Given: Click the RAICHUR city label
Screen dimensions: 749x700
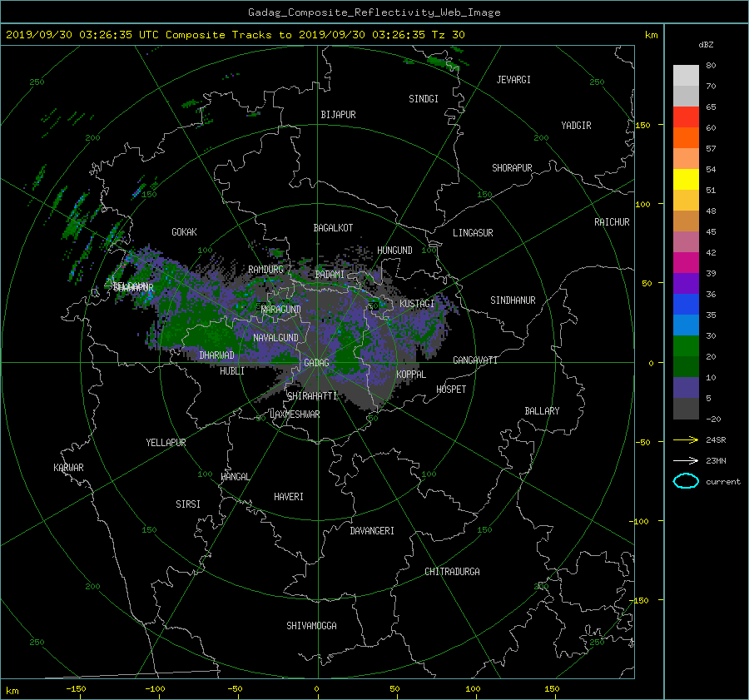Looking at the screenshot, I should 612,222.
